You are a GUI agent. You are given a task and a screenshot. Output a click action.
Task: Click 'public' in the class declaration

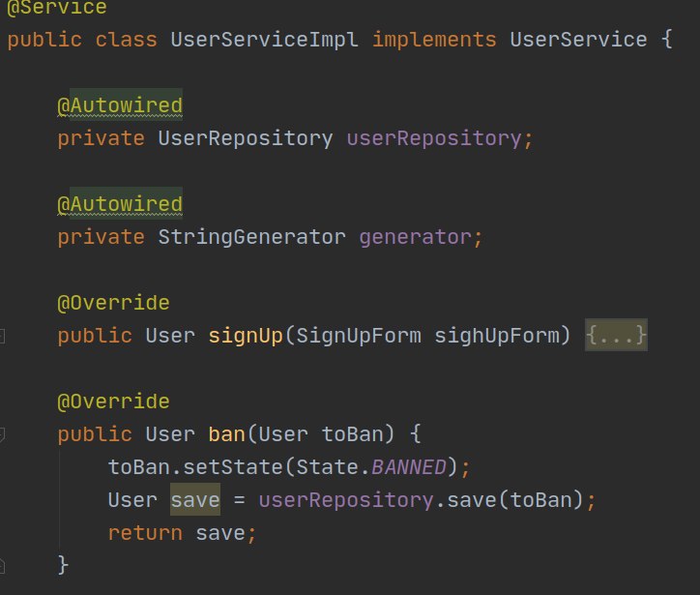44,40
